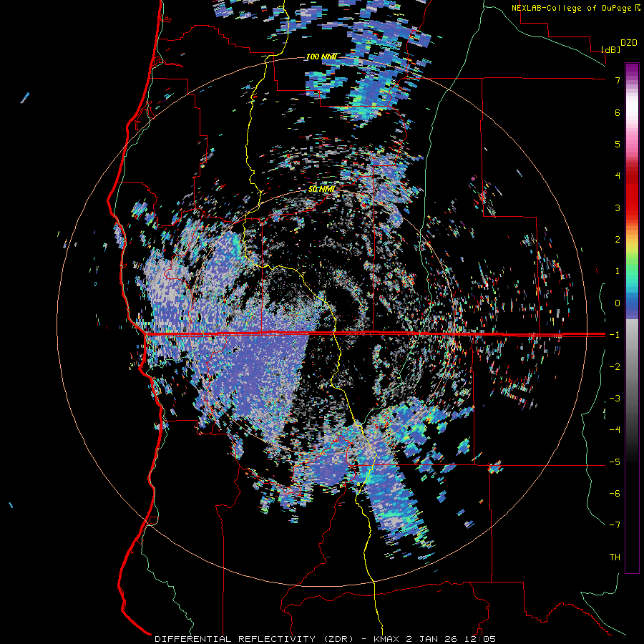Click the -6 value on the color scale
Screen dimensions: 644x644
tap(615, 494)
